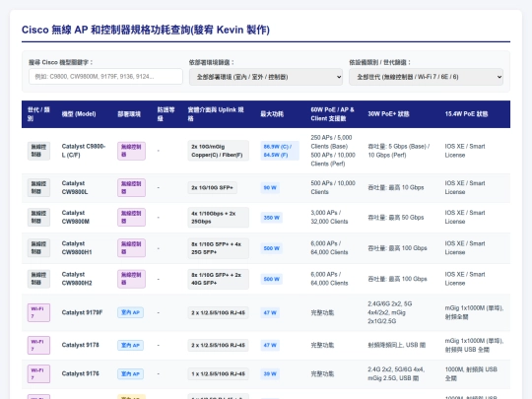Click the 86.9W (C) / 84.5W (F) power badge
The height and width of the screenshot is (399, 532).
click(x=280, y=151)
